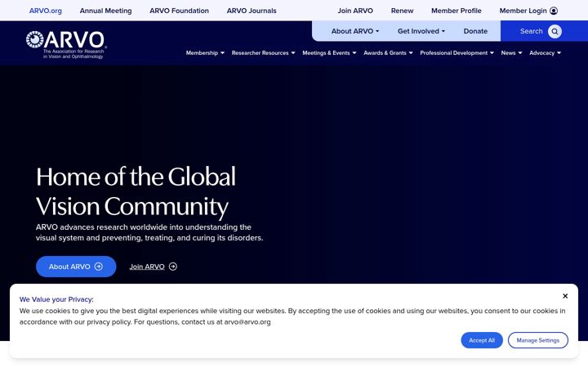Click Join ARVO in top bar
The width and height of the screenshot is (588, 368).
click(x=355, y=11)
